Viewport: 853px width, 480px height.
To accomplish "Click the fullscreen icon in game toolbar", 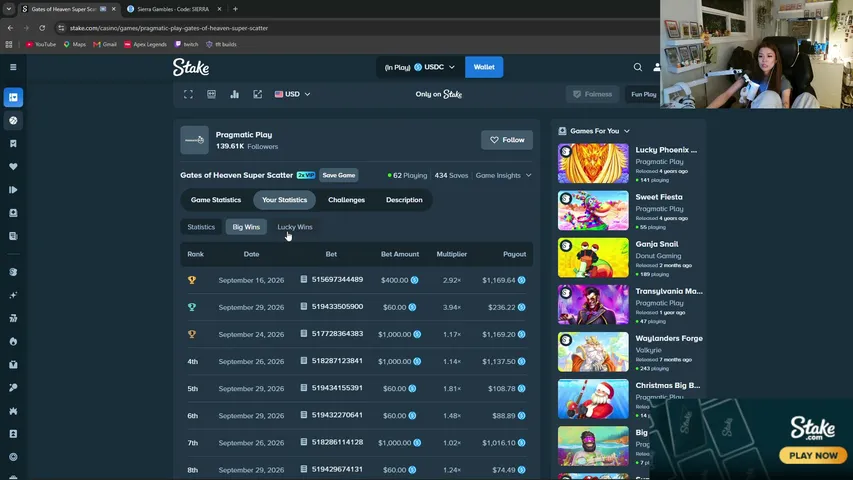I will (188, 94).
